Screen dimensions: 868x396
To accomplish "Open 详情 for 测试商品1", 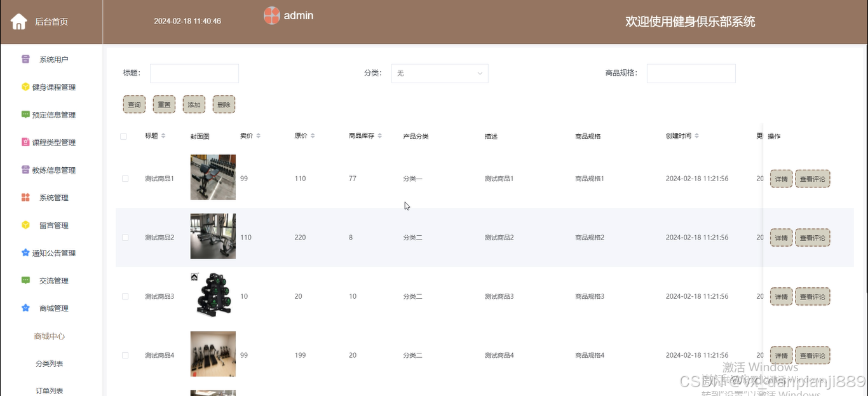I will 782,179.
